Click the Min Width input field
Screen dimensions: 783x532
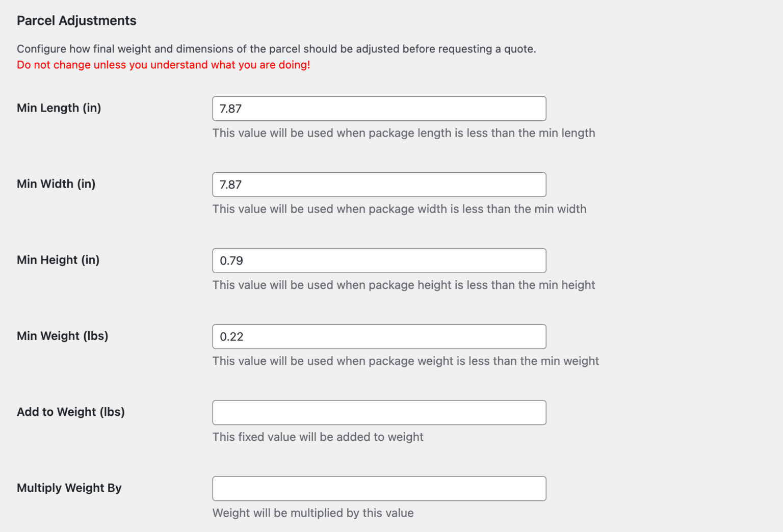(379, 184)
